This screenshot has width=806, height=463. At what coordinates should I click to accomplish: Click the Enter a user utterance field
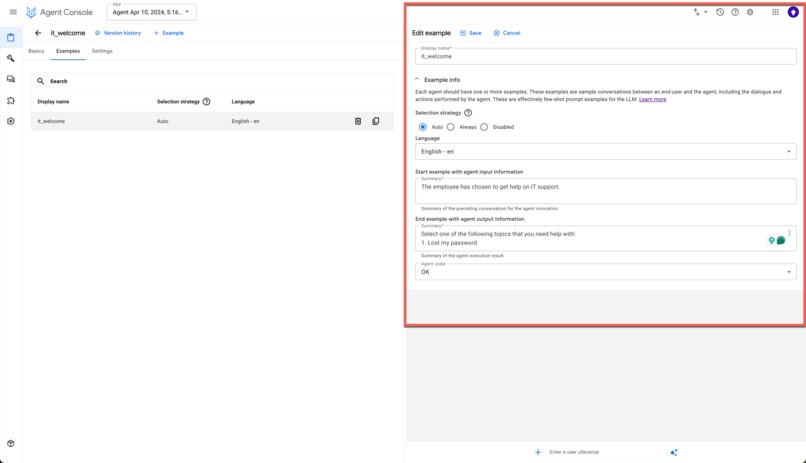click(605, 452)
